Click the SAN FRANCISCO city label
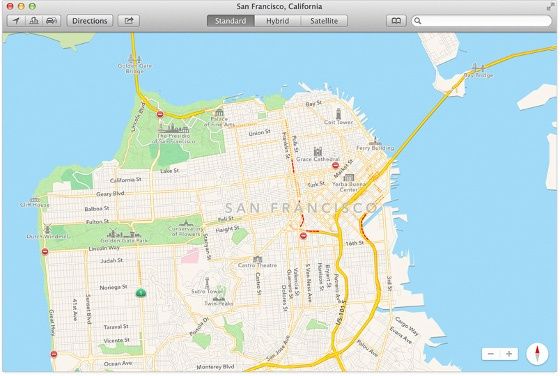The image size is (560, 376). click(301, 207)
